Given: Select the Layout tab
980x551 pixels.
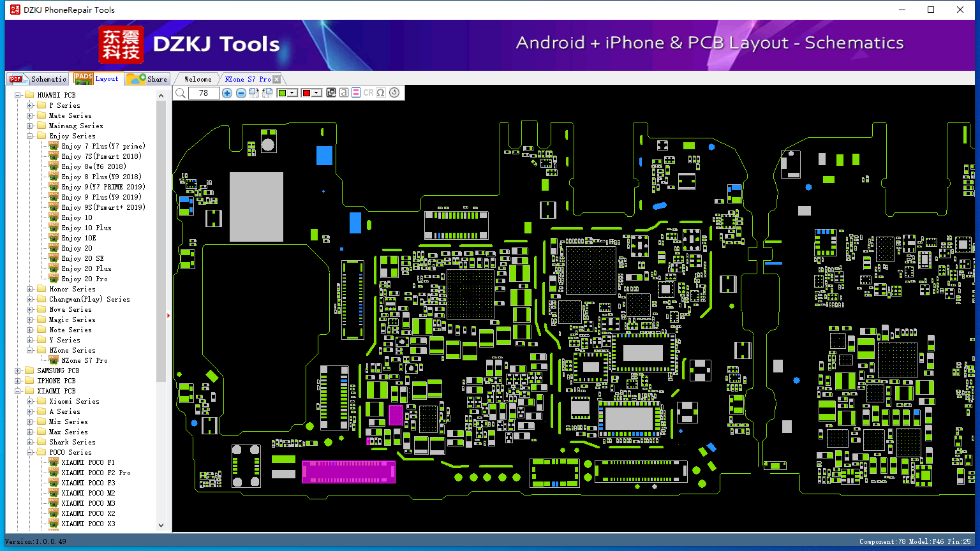Looking at the screenshot, I should [x=96, y=78].
